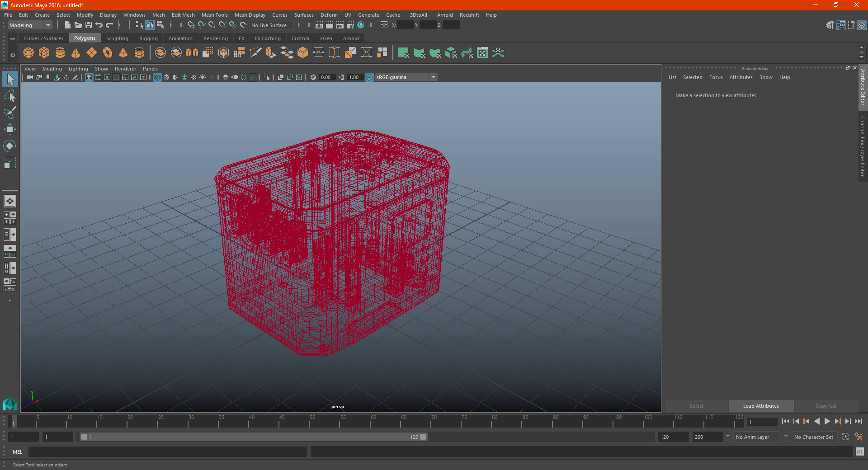Create a polygon cone from the shelf
Screen dimensions: 868x470
click(76, 53)
